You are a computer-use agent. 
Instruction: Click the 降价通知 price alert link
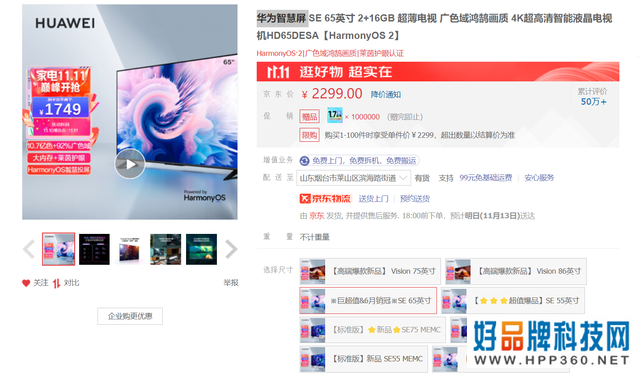(x=386, y=95)
